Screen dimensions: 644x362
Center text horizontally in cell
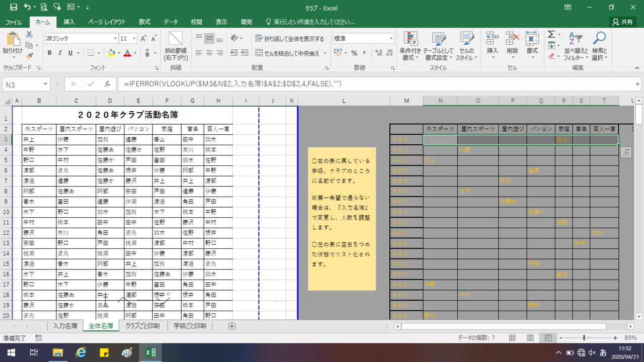pos(209,53)
